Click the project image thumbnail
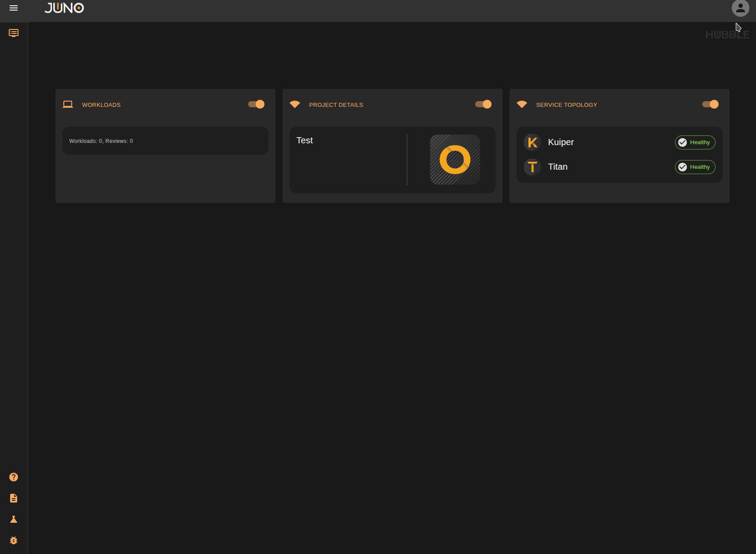This screenshot has width=756, height=554. pyautogui.click(x=455, y=159)
